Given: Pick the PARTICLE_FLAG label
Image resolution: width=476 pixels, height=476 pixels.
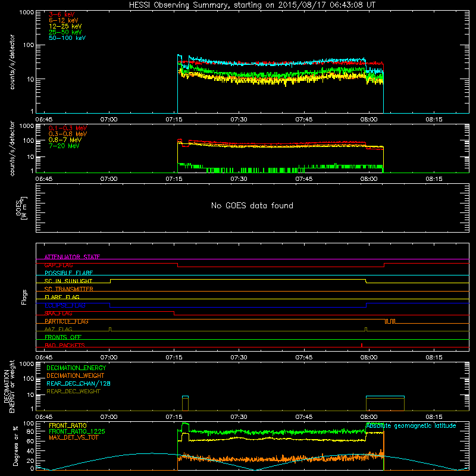Looking at the screenshot, I should click(x=67, y=321).
